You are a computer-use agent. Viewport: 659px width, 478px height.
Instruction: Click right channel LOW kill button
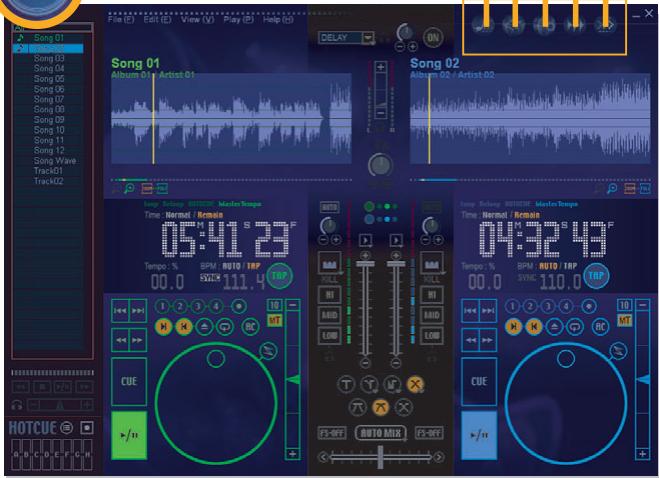432,336
